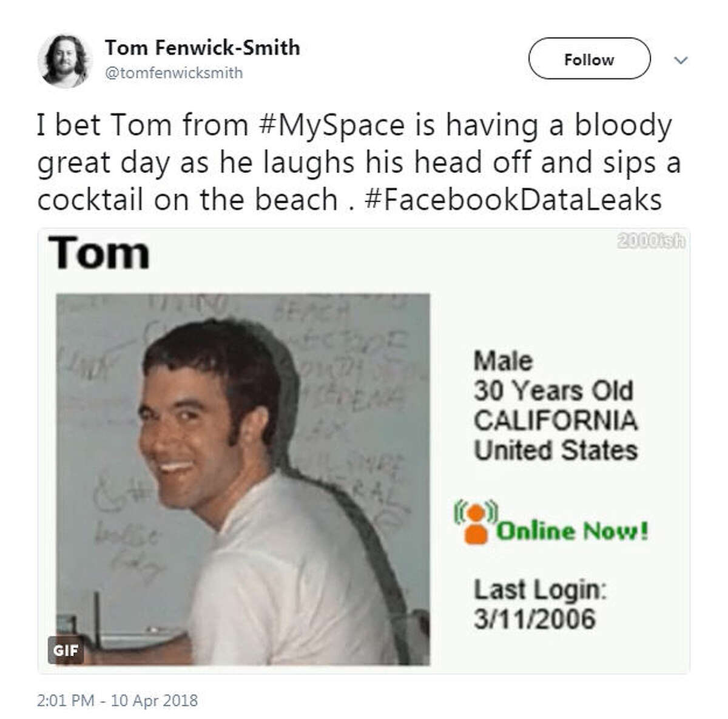
Task: Click the "United States" text in GIF
Action: 555,450
